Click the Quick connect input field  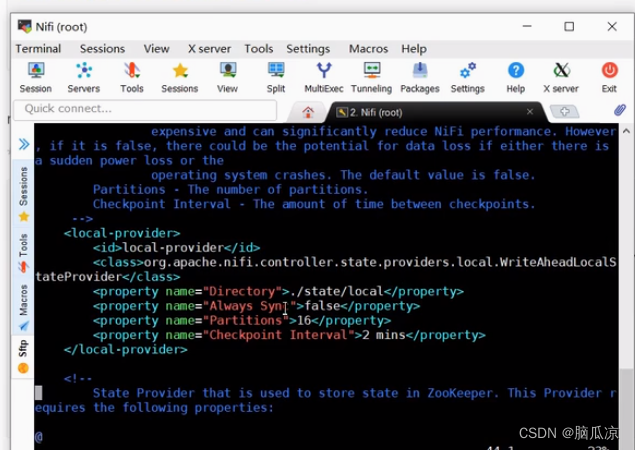point(145,109)
